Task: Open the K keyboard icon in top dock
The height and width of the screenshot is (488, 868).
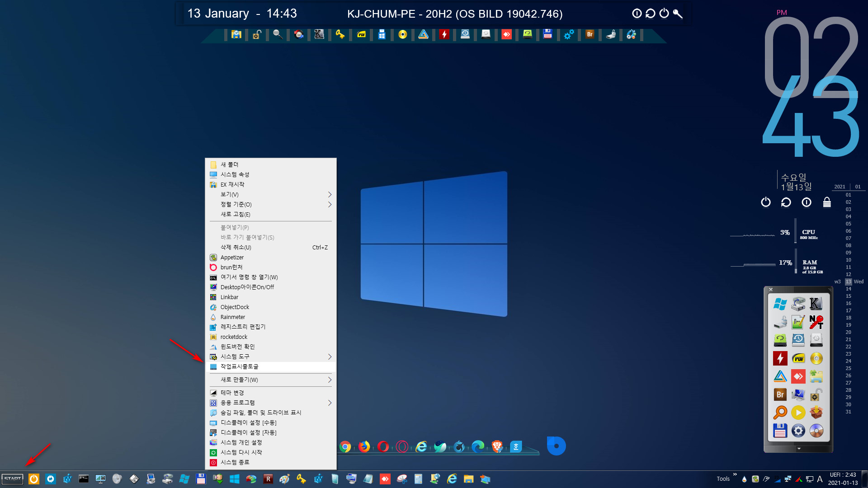Action: [x=319, y=34]
